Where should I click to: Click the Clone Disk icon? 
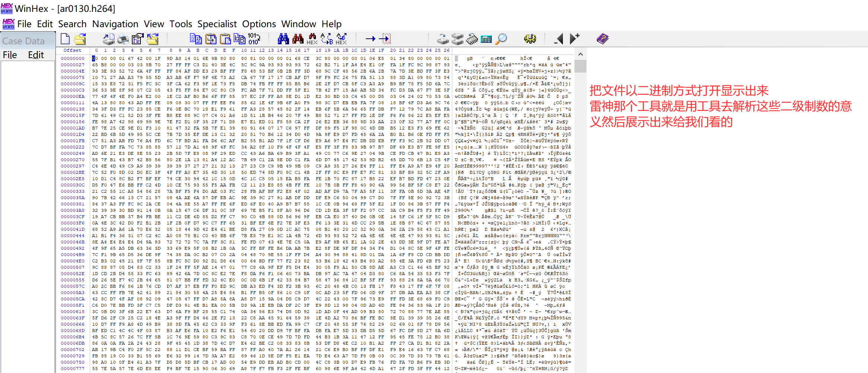pos(457,39)
